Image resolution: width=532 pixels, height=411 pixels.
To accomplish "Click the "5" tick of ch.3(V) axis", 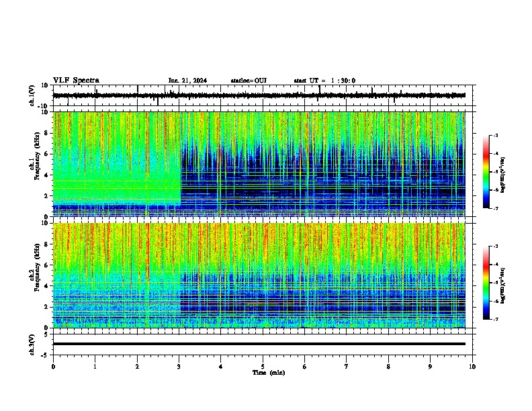I will tap(47, 334).
